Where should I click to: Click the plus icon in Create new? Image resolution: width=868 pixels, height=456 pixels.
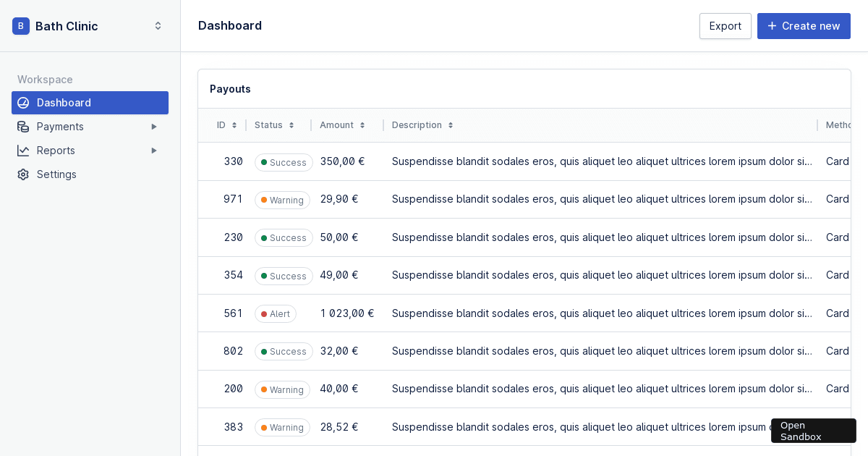coord(772,26)
